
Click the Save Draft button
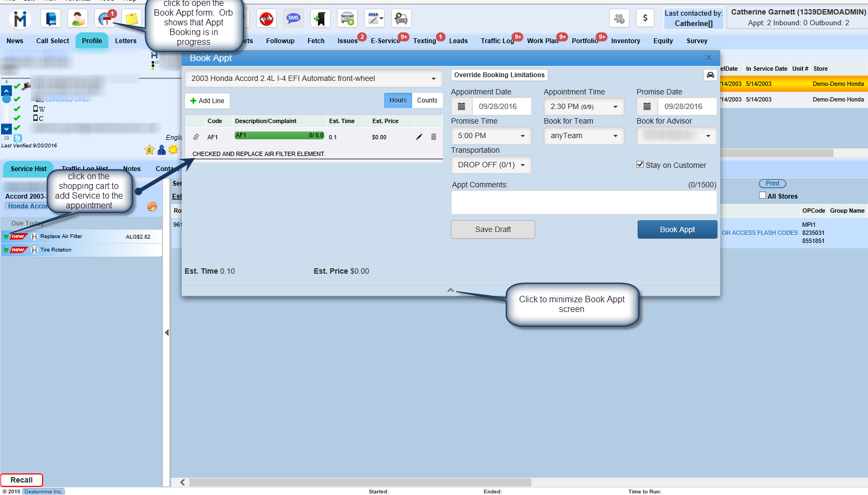(493, 229)
